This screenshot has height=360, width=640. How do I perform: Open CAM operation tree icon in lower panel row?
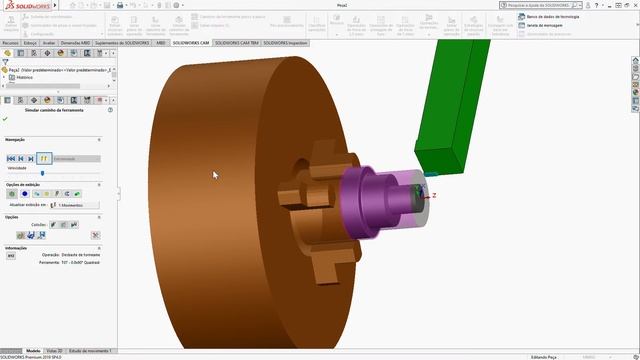click(x=74, y=100)
